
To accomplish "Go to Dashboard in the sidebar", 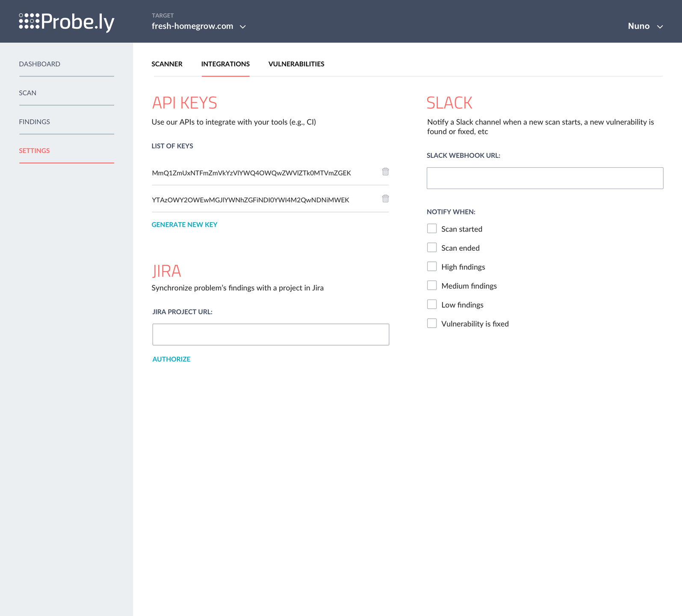I will coord(40,64).
